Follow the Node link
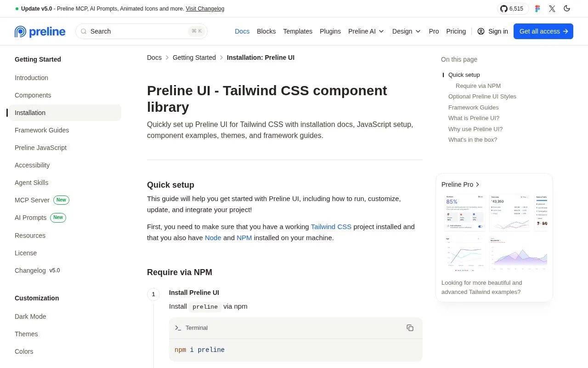 click(213, 238)
